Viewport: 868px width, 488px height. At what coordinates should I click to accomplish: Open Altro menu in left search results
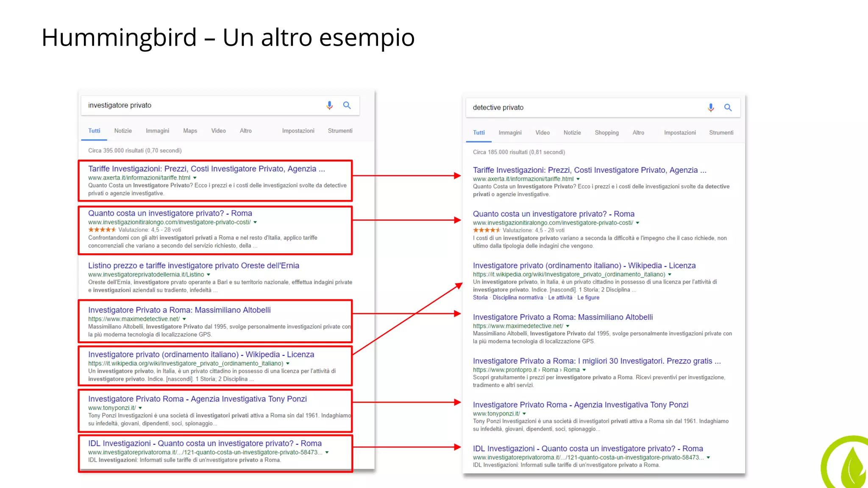245,131
